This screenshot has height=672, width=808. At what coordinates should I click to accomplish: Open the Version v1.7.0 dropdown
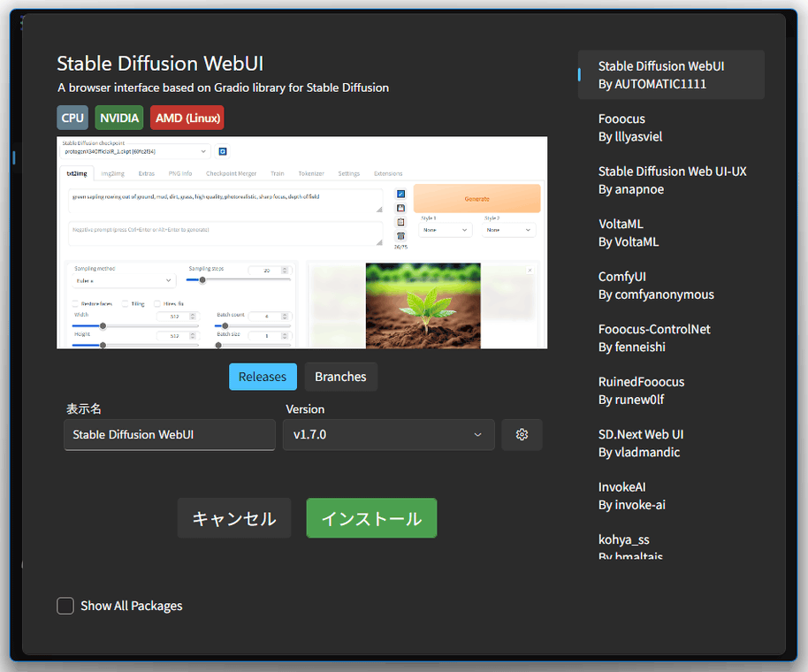click(389, 434)
